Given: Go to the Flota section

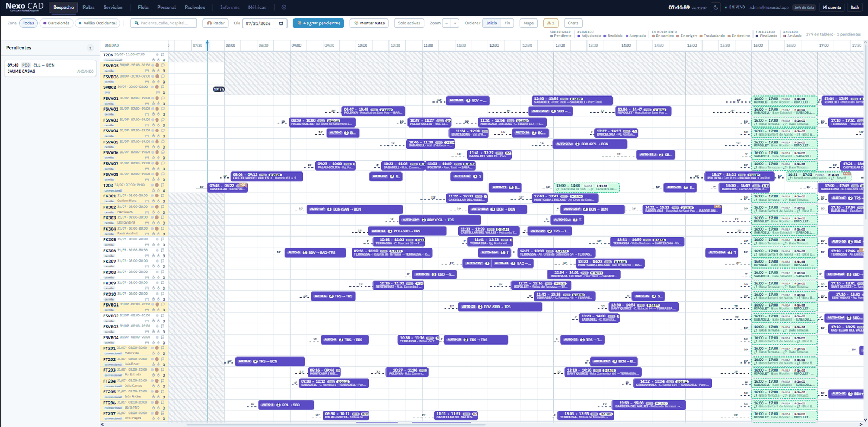Looking at the screenshot, I should (143, 8).
